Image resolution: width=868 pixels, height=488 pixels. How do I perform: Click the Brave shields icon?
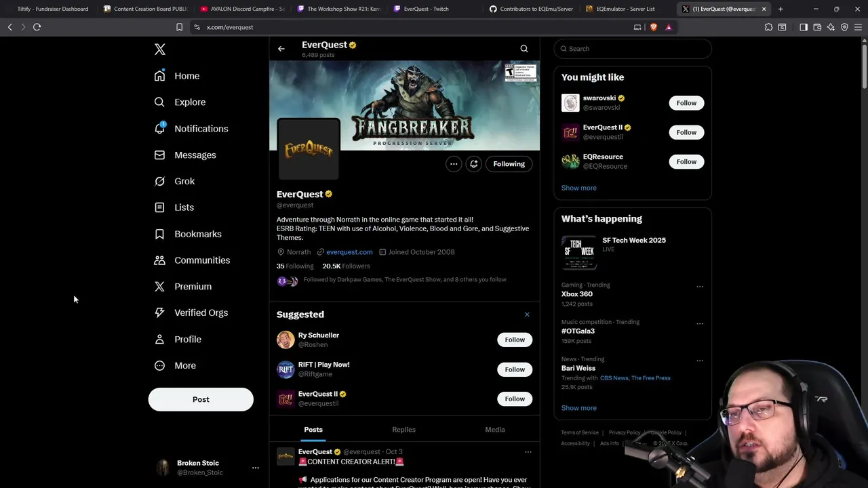(653, 27)
